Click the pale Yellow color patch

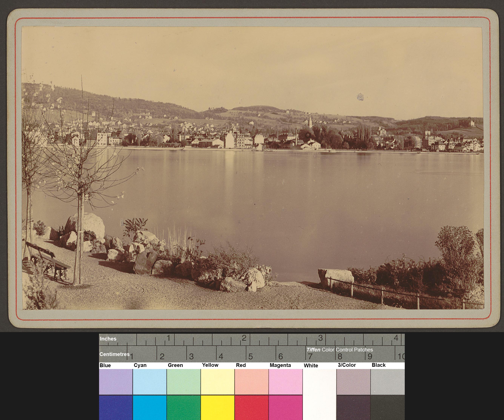click(217, 381)
